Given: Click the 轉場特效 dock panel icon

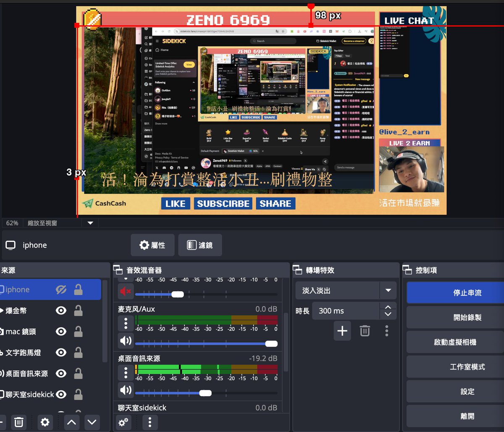Looking at the screenshot, I should point(298,270).
